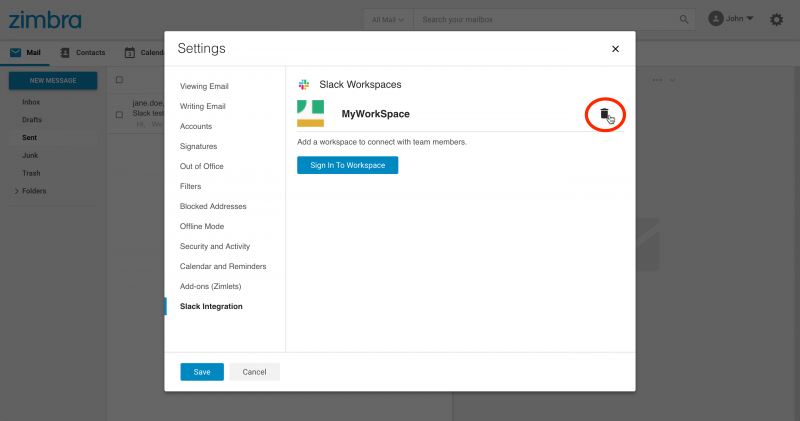
Task: Click the Calendar icon in tab bar
Action: [130, 53]
